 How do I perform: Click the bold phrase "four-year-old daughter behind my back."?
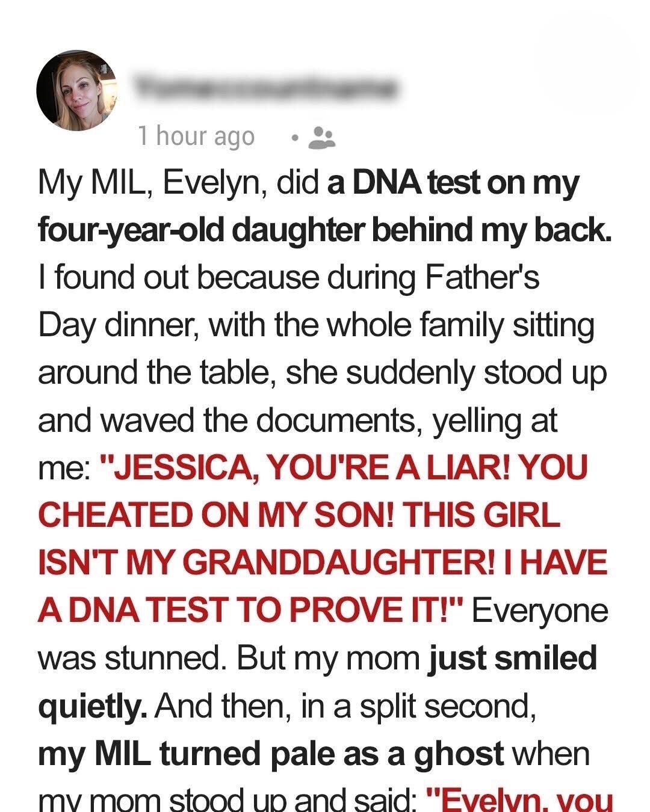point(324,230)
